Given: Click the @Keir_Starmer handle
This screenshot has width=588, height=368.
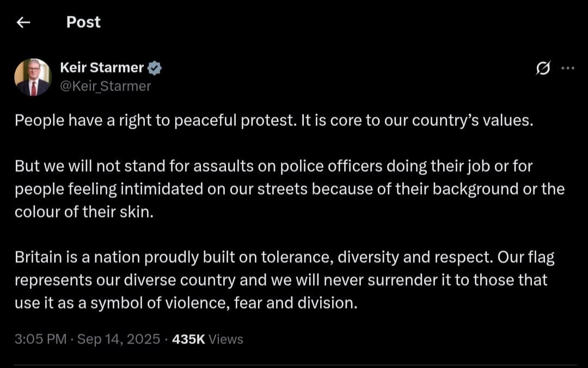Looking at the screenshot, I should click(x=106, y=86).
